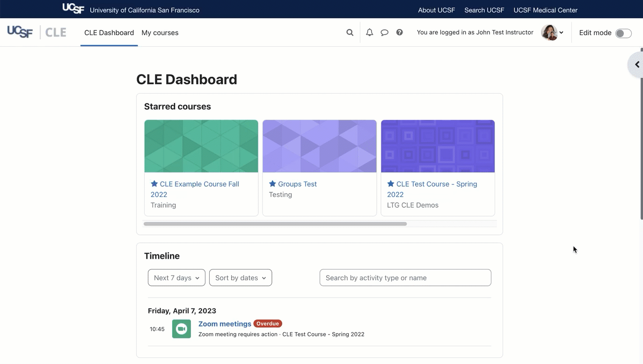The image size is (643, 364).
Task: Click the Search by activity type field
Action: tap(405, 278)
